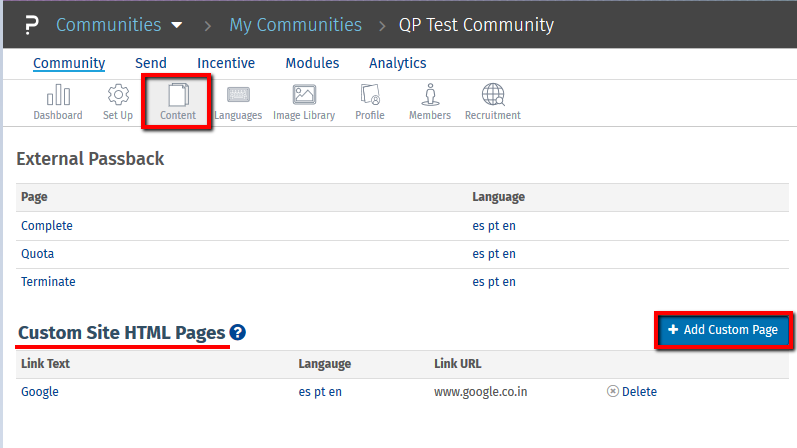Screen dimensions: 797x448
Task: Click the languages es pt en for Complete
Action: 494,226
